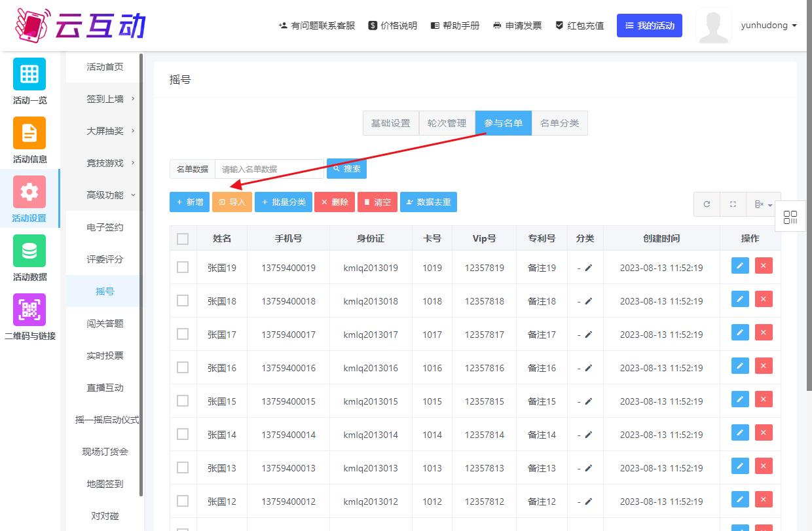Image resolution: width=812 pixels, height=531 pixels.
Task: Check the row for 张国13
Action: (183, 467)
